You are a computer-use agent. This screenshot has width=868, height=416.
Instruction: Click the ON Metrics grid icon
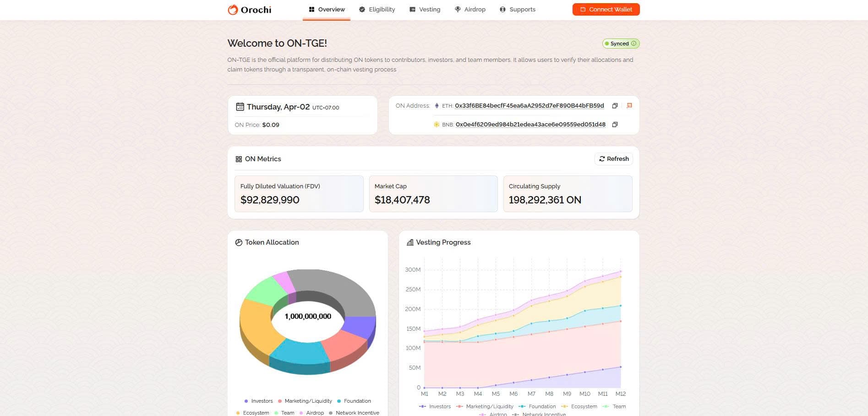coord(239,159)
